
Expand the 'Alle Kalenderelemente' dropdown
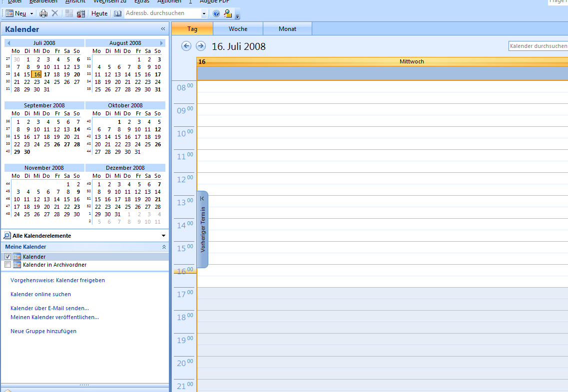click(163, 236)
